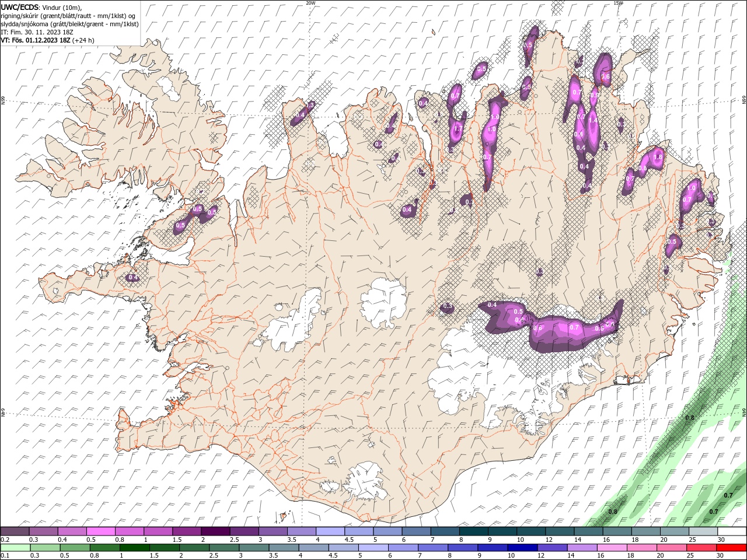747x560 pixels.
Task: Click the '20W' longitude label
Action: click(x=310, y=3)
